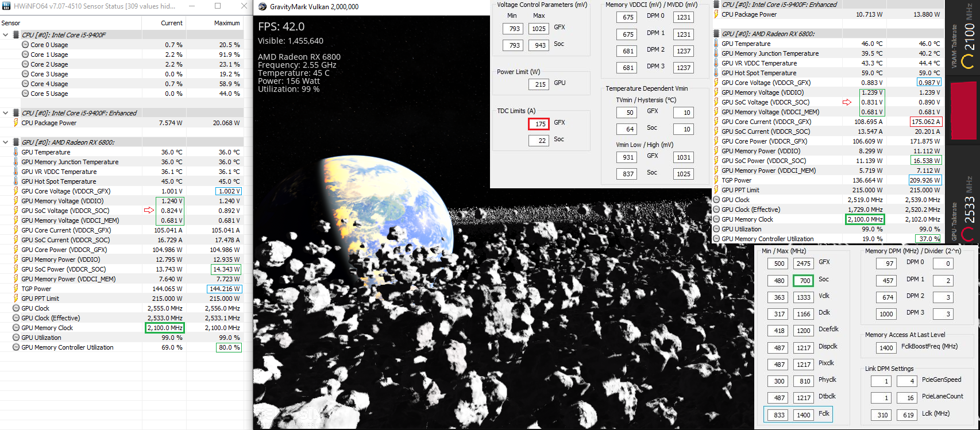Click the lightning icon beside TGP Power 144.065 W
Viewport: 980px width, 430px height.
(x=16, y=289)
